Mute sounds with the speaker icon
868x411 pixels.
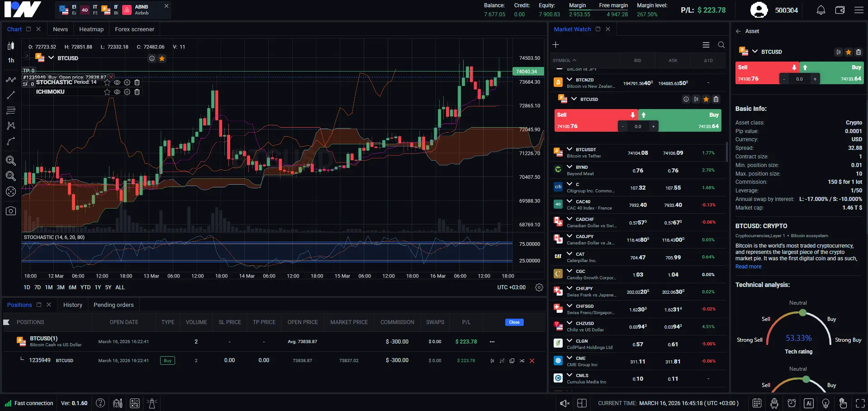(564, 403)
